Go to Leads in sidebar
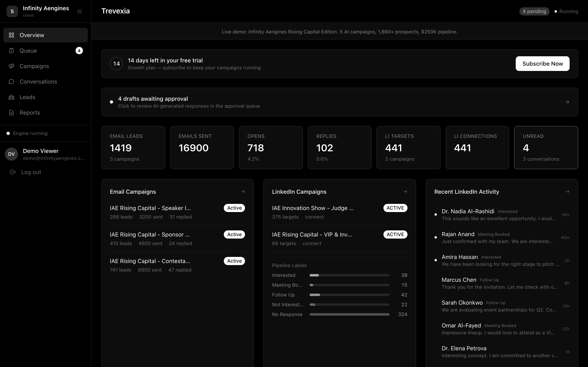588x367 pixels. point(27,97)
